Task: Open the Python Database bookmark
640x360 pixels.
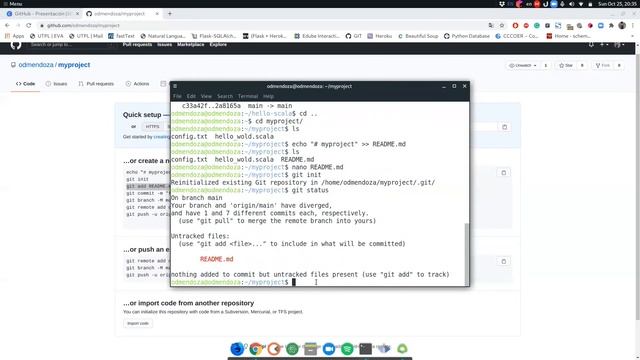Action: point(467,36)
